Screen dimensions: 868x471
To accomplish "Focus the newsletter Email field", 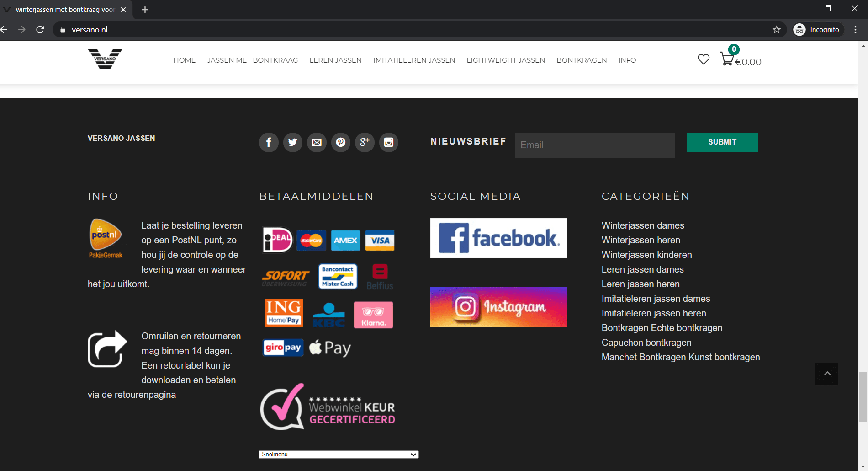I will coord(595,145).
